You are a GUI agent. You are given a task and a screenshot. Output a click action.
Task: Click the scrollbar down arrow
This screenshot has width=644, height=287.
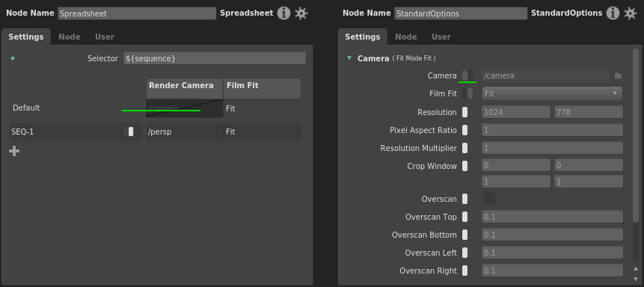coord(636,280)
